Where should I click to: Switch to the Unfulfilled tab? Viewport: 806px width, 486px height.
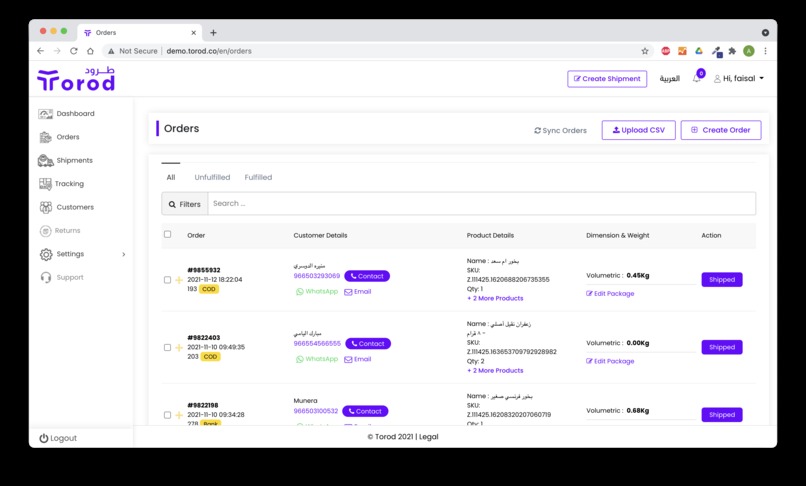click(212, 177)
